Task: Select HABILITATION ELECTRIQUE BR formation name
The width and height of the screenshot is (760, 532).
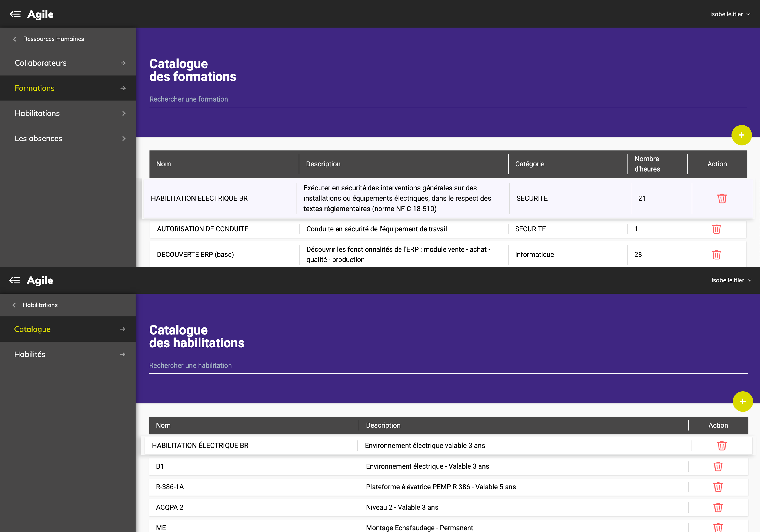Action: (x=199, y=198)
